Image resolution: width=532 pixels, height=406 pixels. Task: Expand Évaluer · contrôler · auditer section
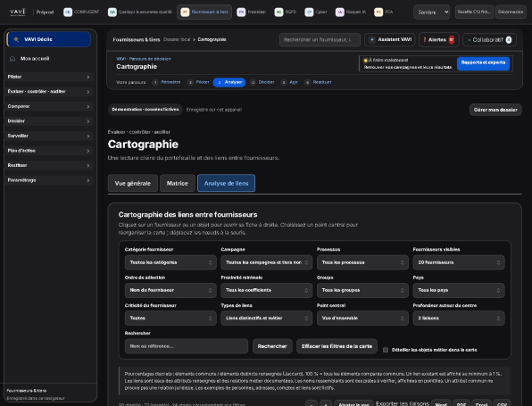[49, 92]
